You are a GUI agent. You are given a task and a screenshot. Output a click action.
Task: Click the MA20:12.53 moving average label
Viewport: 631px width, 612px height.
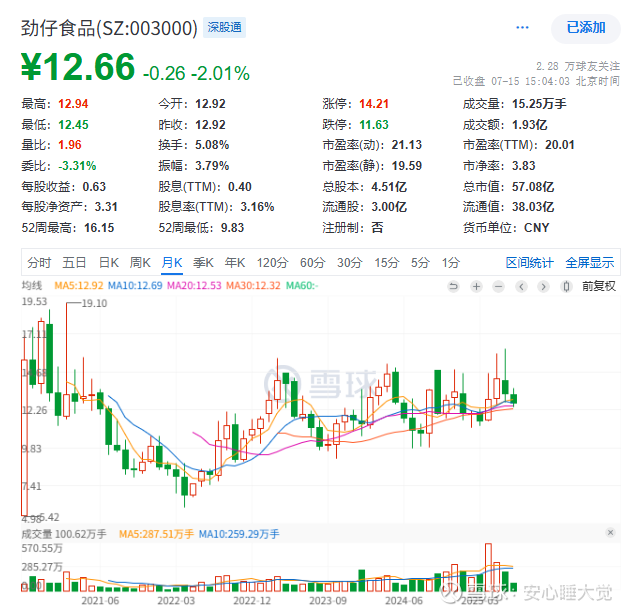coord(194,286)
